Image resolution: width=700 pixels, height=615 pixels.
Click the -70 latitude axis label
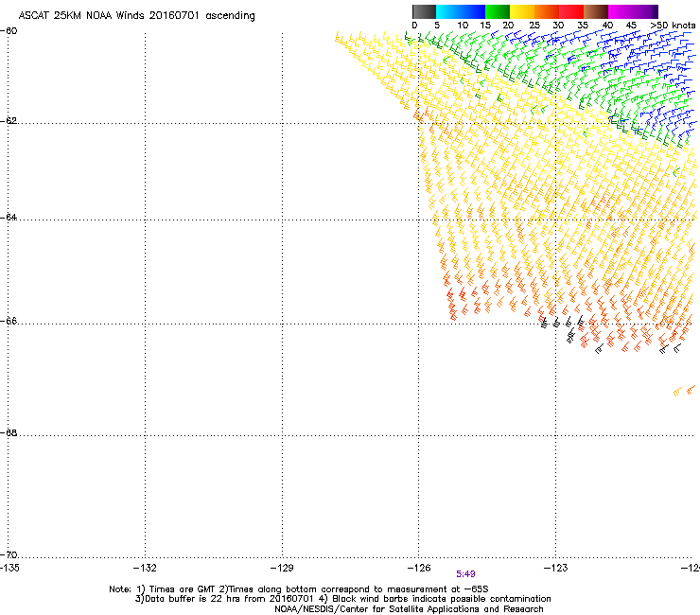(9, 554)
